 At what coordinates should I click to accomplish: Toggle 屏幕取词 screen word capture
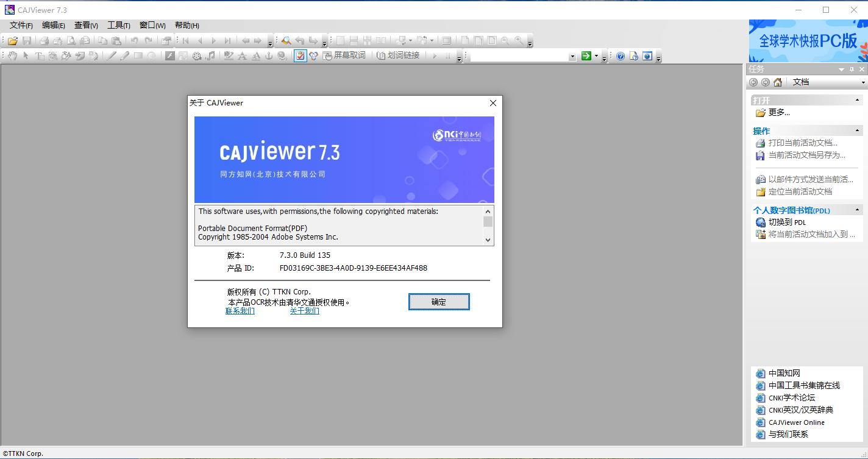click(x=344, y=55)
